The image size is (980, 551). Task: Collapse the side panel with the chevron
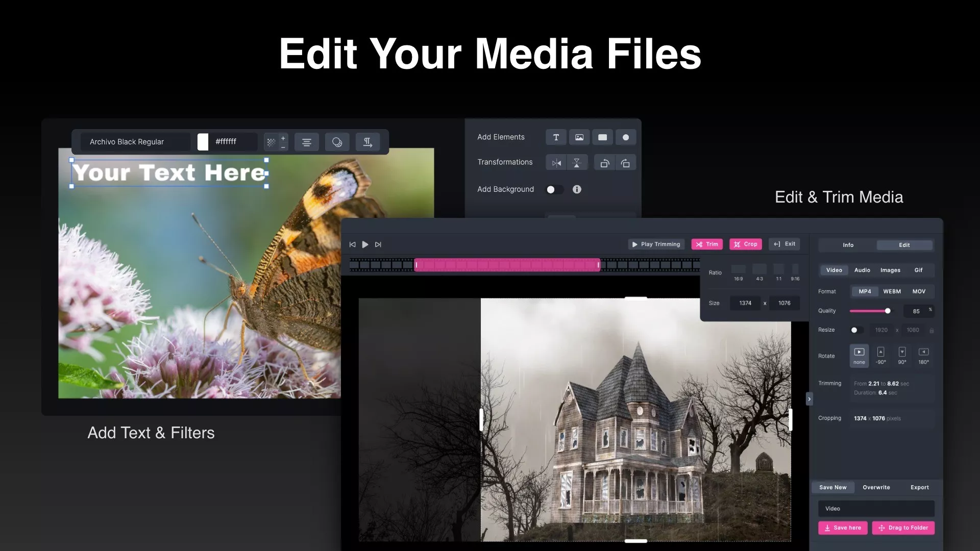click(x=809, y=399)
